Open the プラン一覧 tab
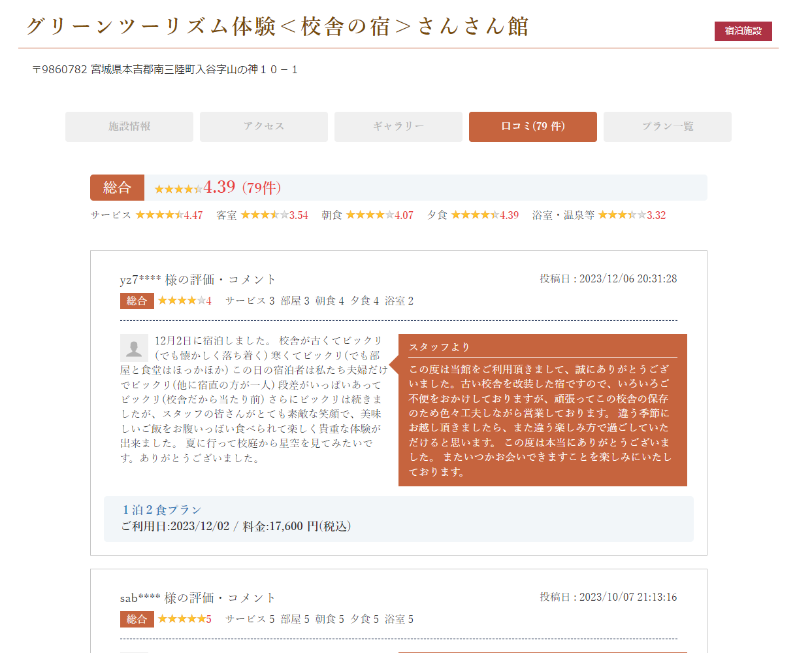The height and width of the screenshot is (653, 812). coord(668,127)
